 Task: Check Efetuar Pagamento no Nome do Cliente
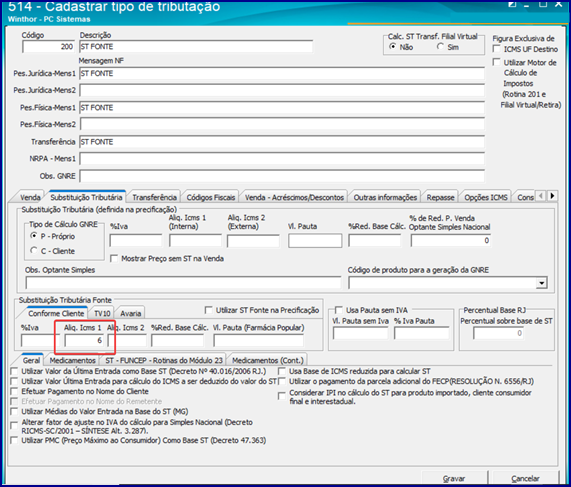[14, 392]
